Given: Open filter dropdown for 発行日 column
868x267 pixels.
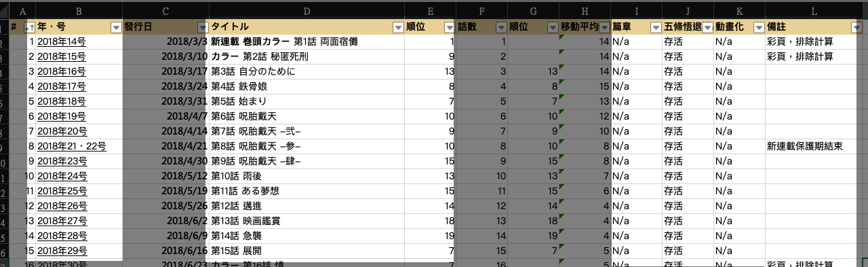Looking at the screenshot, I should (202, 27).
